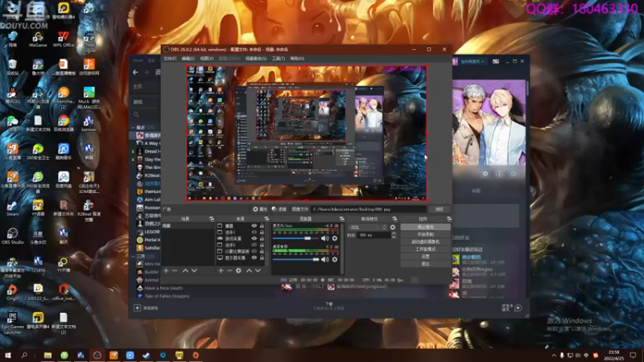644x362 pixels.
Task: Collapse the 最近 section in Steam library
Action: (133, 128)
